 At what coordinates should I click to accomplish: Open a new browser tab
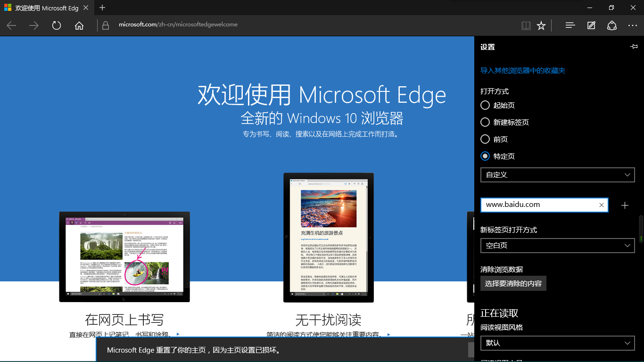pyautogui.click(x=102, y=8)
